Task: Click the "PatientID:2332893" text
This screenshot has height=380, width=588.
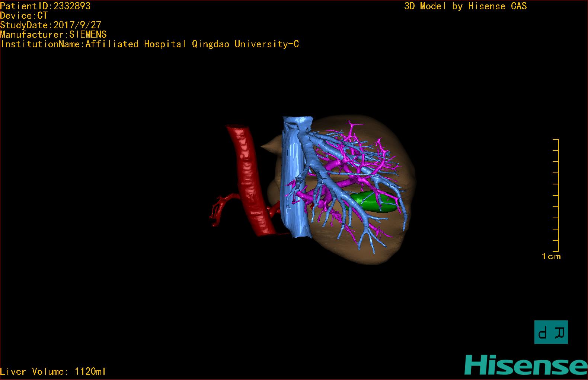Action: point(45,6)
